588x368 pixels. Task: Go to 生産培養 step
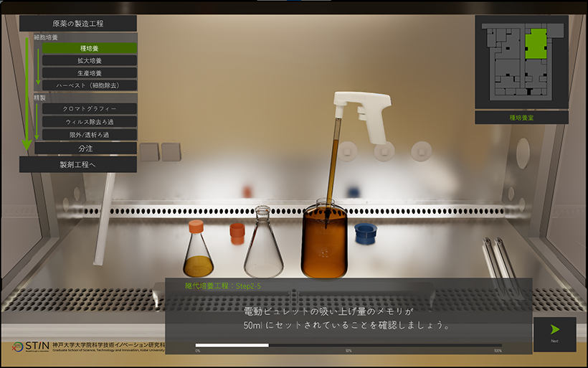89,72
